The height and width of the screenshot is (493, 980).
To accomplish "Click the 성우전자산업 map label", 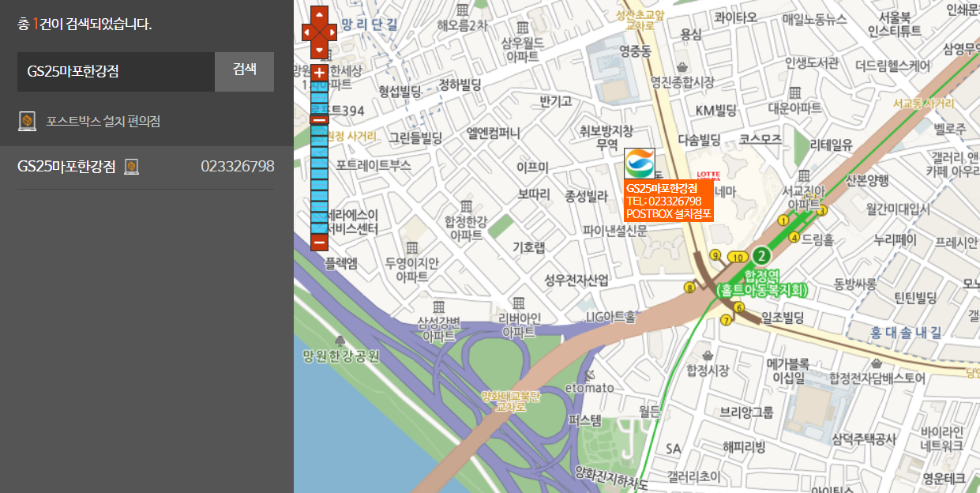I will [576, 280].
